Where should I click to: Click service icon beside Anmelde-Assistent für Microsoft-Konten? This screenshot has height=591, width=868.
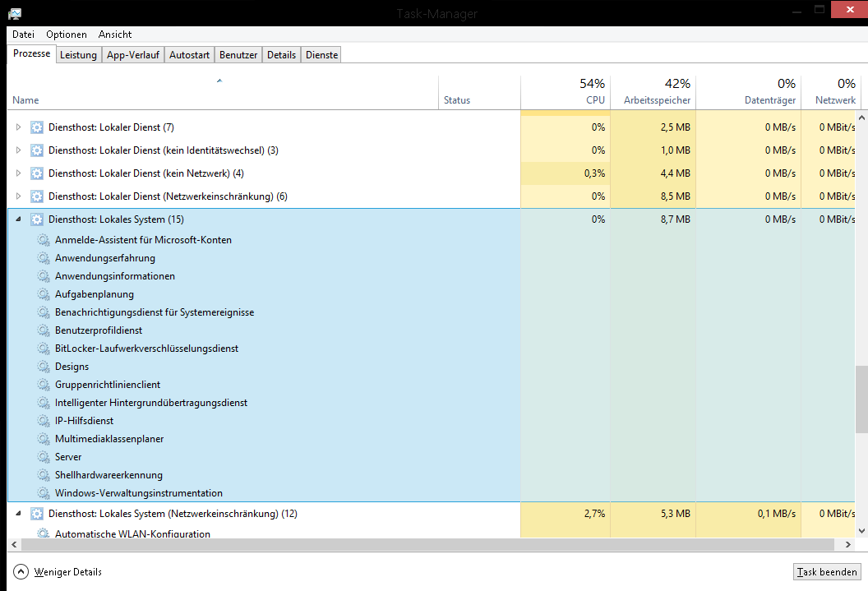[44, 240]
